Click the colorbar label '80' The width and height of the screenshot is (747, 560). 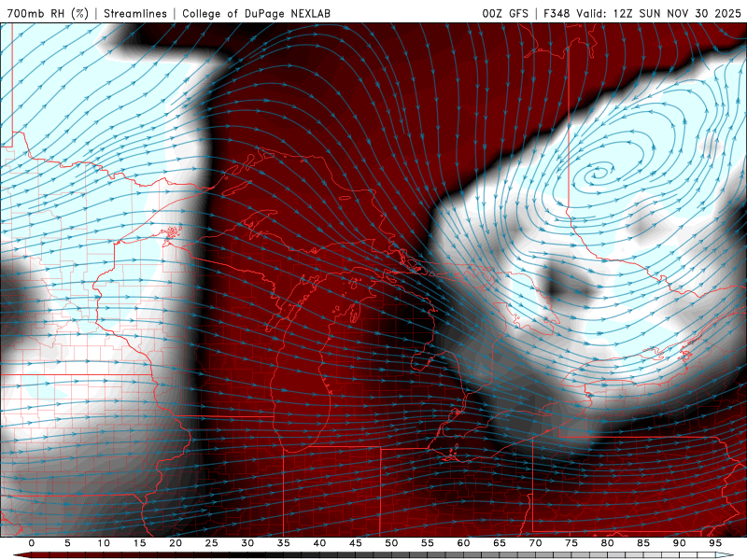click(x=608, y=543)
